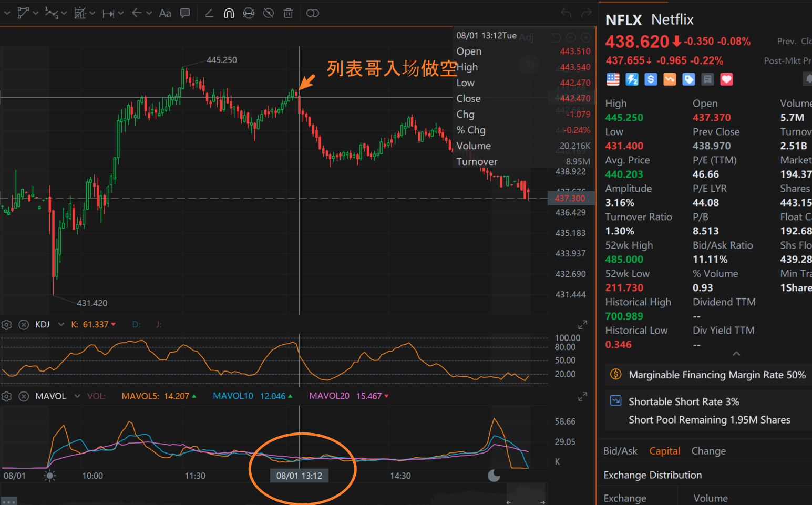Expand the polygon tool dropdown arrow
The height and width of the screenshot is (505, 812).
tap(36, 13)
